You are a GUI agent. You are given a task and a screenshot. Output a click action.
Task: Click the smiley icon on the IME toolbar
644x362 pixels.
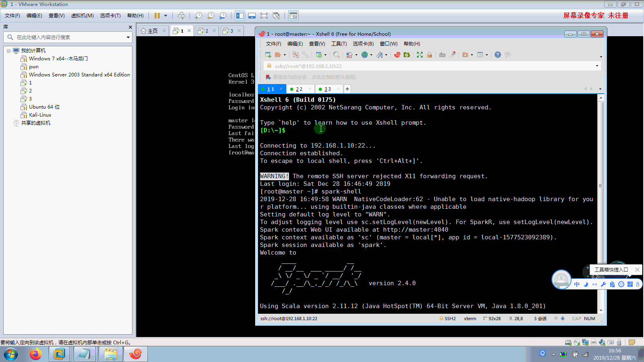[621, 284]
